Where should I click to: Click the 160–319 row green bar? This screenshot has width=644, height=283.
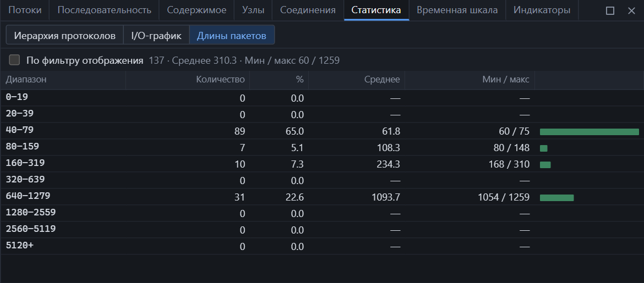click(545, 165)
